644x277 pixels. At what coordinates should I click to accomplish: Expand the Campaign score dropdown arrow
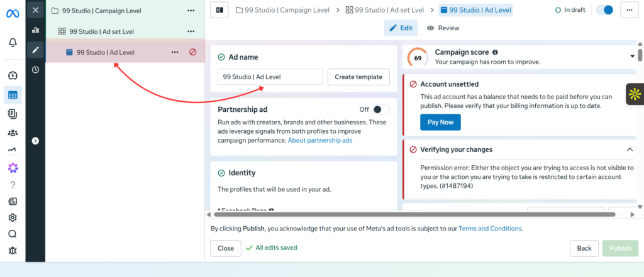click(633, 57)
